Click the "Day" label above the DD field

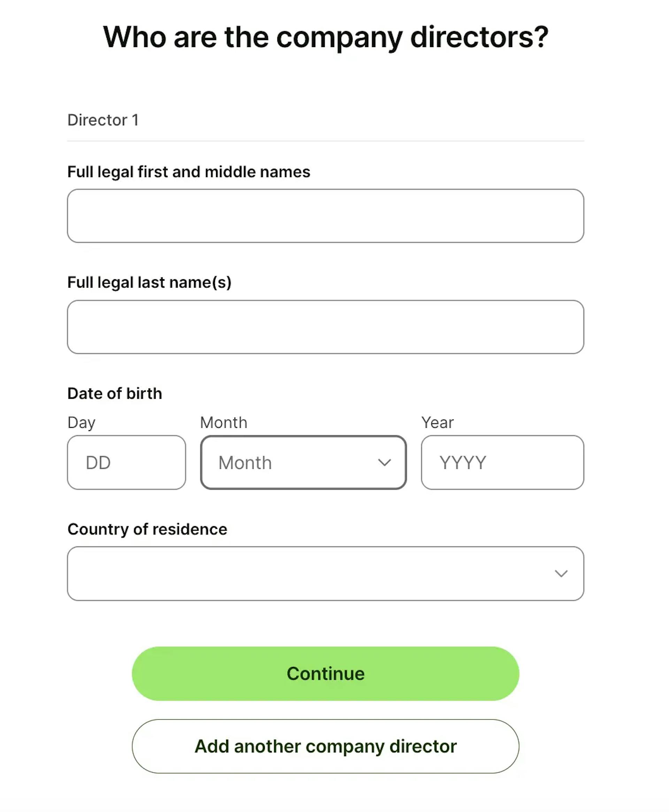pos(81,423)
